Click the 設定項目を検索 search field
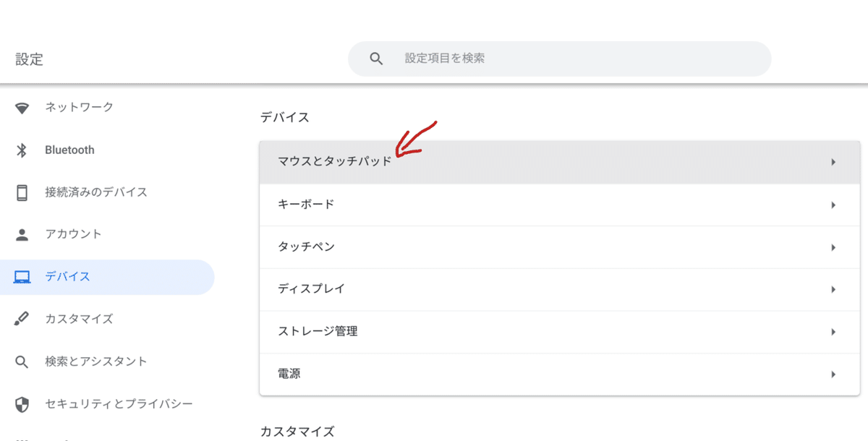The width and height of the screenshot is (868, 441). pos(564,59)
